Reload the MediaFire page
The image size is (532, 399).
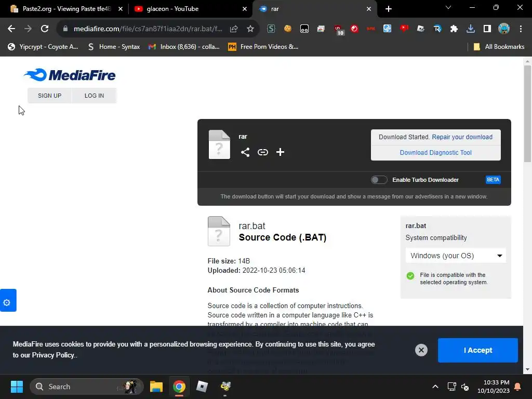coord(45,29)
